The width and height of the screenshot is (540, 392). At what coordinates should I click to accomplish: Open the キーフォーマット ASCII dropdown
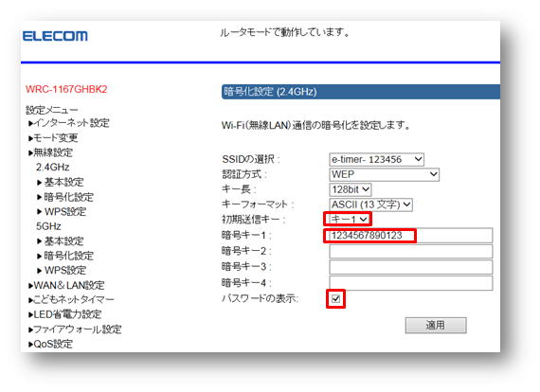click(371, 205)
